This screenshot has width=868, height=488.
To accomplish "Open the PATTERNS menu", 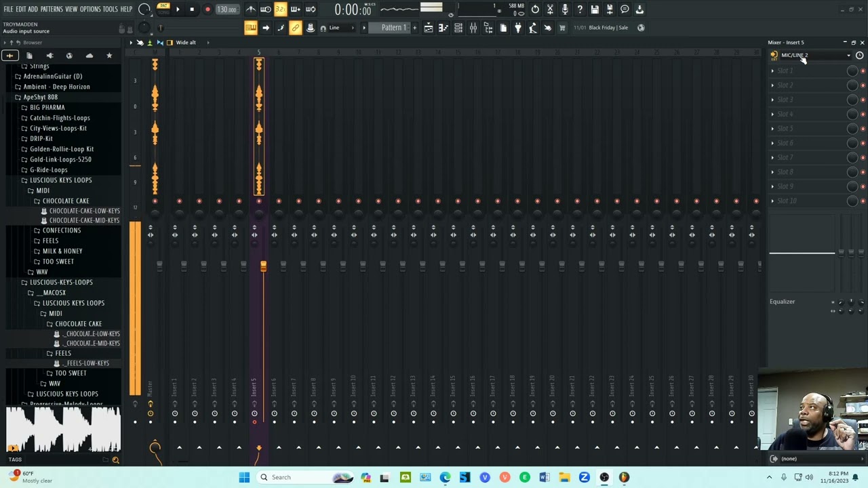I will [x=52, y=9].
